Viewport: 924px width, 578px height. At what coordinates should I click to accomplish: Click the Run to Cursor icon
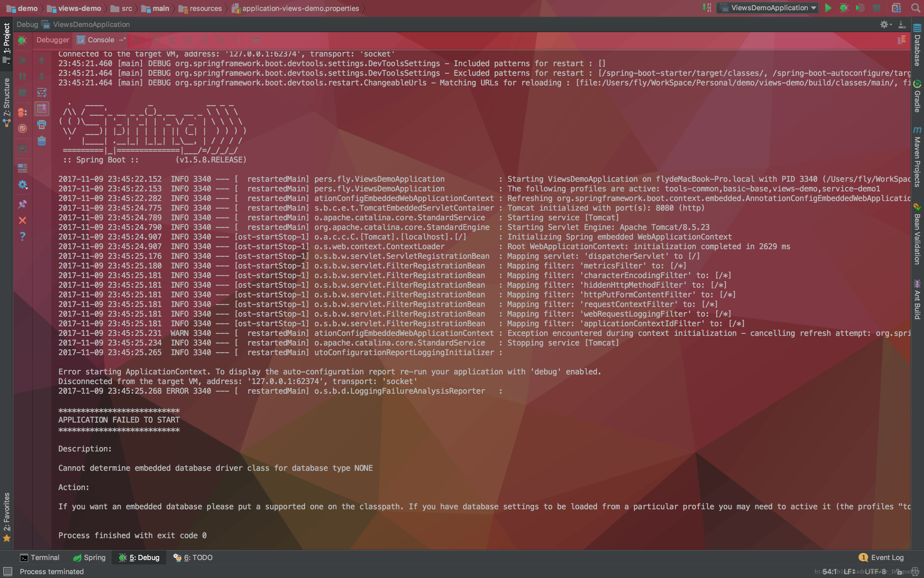click(x=236, y=40)
